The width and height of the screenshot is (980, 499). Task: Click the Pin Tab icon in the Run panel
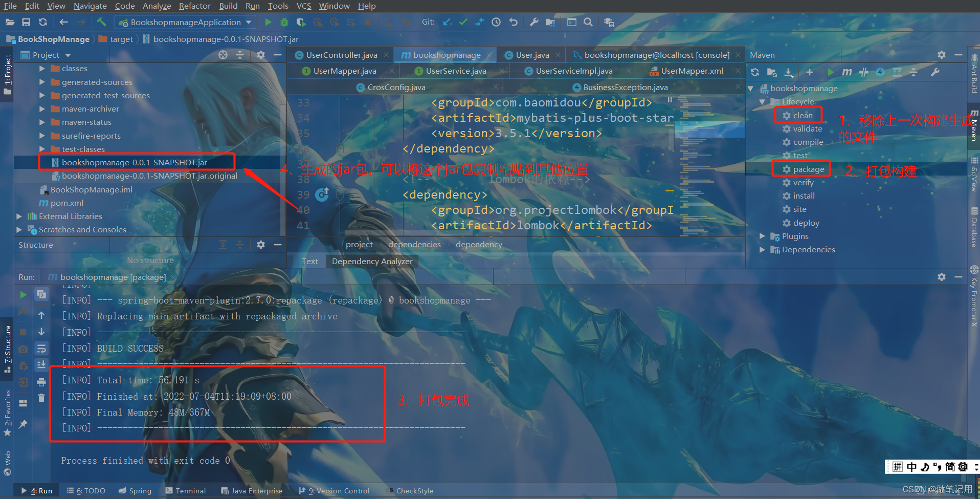point(23,424)
